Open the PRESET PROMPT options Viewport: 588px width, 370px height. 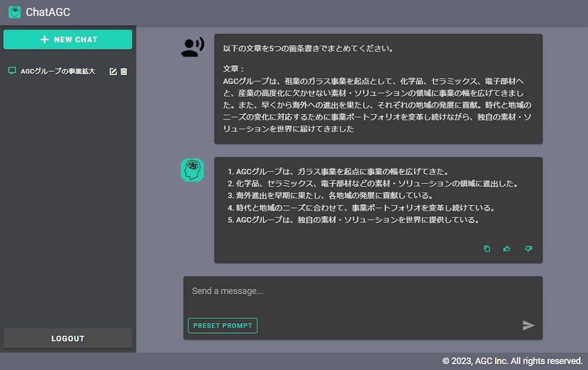point(223,326)
